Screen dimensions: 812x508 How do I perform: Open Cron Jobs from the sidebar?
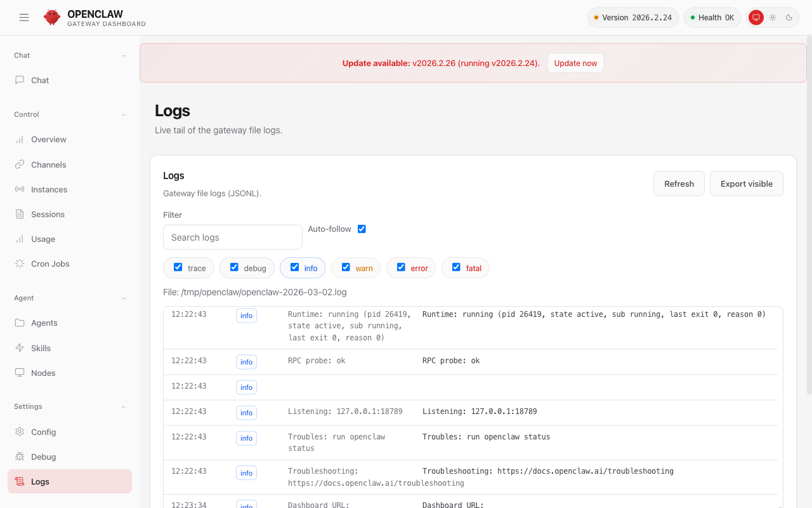(49, 264)
